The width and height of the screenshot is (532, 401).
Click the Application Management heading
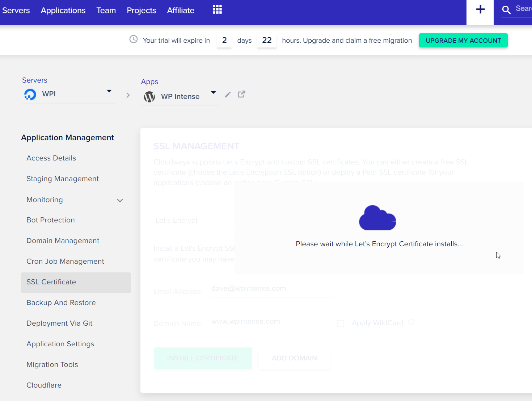(67, 138)
